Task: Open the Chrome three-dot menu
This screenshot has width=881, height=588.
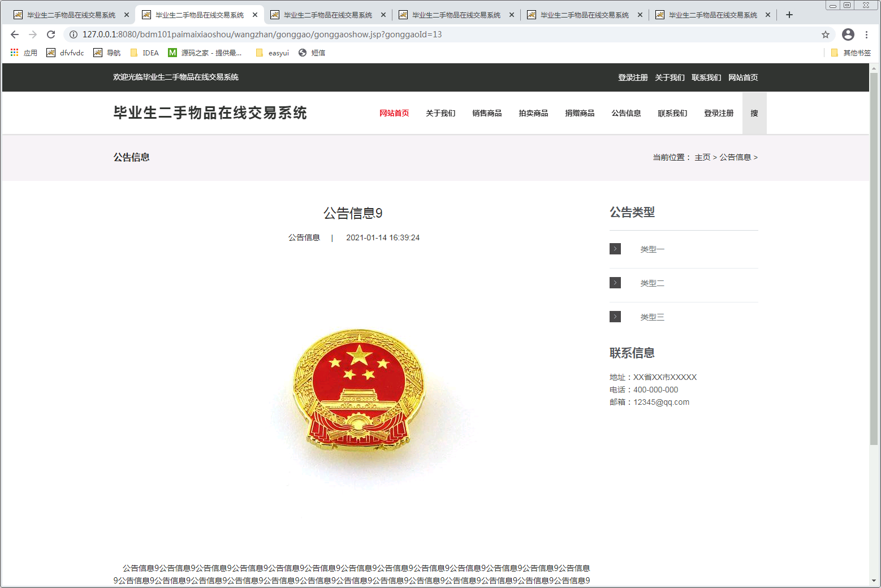Action: (866, 34)
